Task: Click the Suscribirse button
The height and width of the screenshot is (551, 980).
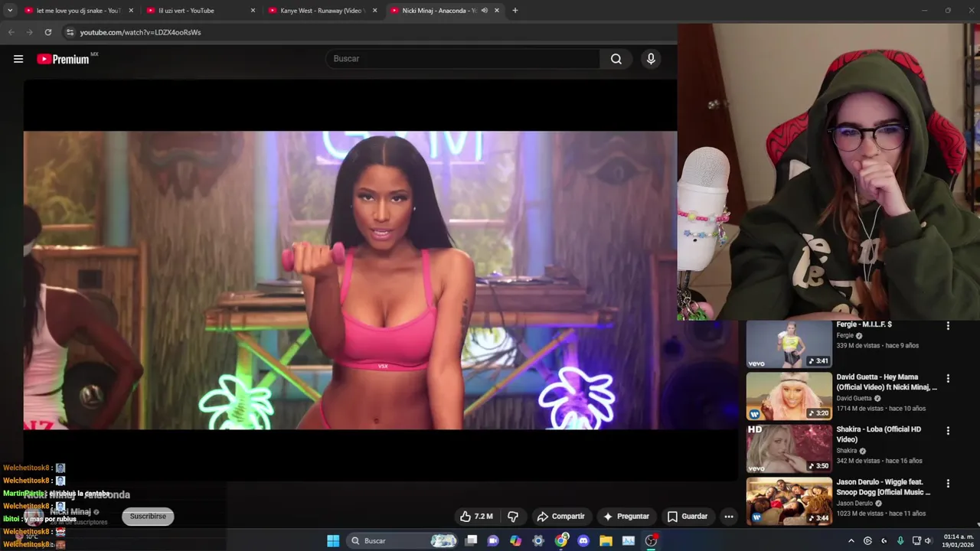Action: click(148, 517)
